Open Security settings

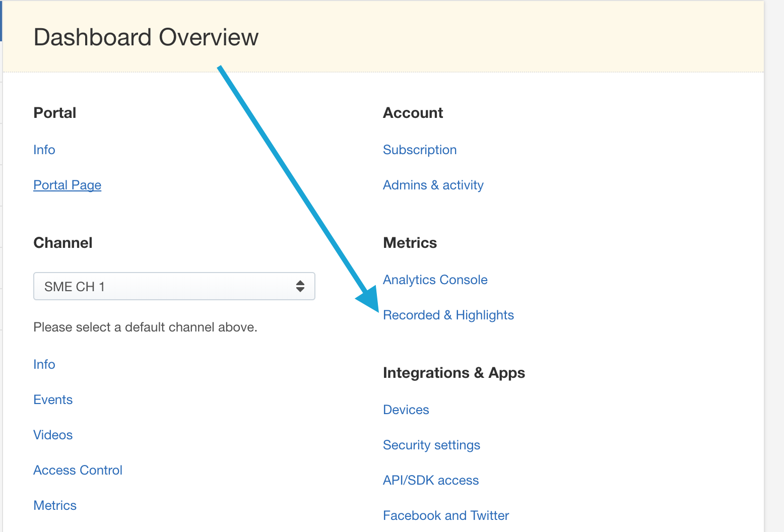click(432, 445)
